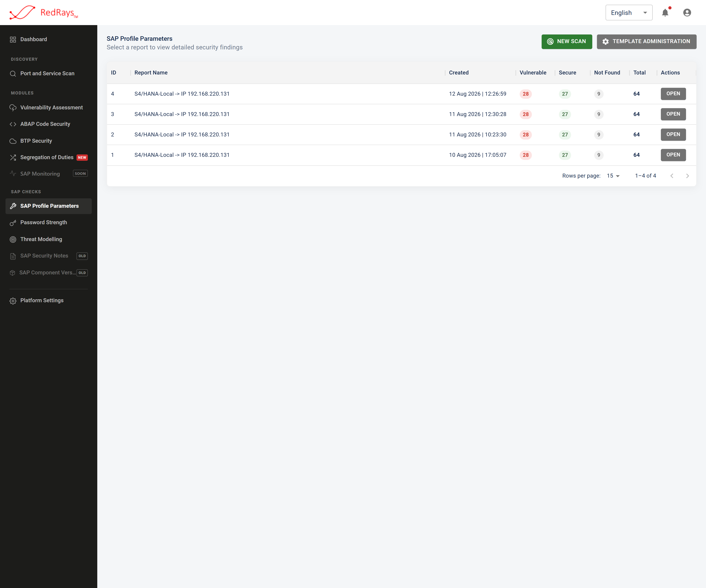Click the Total 64 value in row 1
The image size is (706, 588).
[x=636, y=155]
